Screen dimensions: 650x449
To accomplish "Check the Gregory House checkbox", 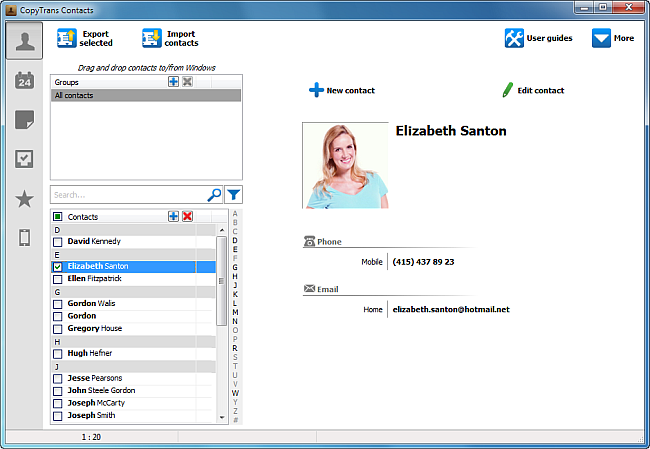I will pos(58,329).
